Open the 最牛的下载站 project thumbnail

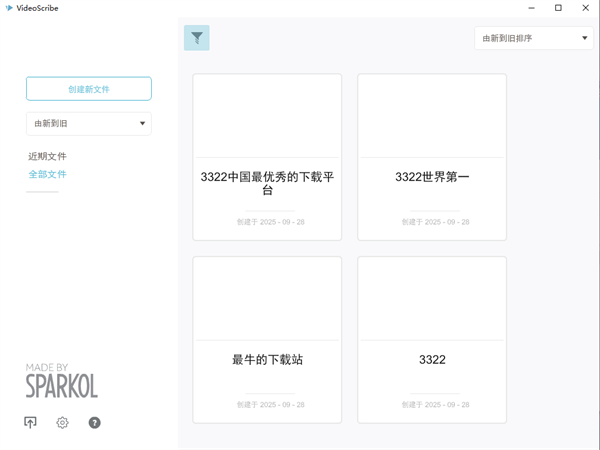[267, 298]
